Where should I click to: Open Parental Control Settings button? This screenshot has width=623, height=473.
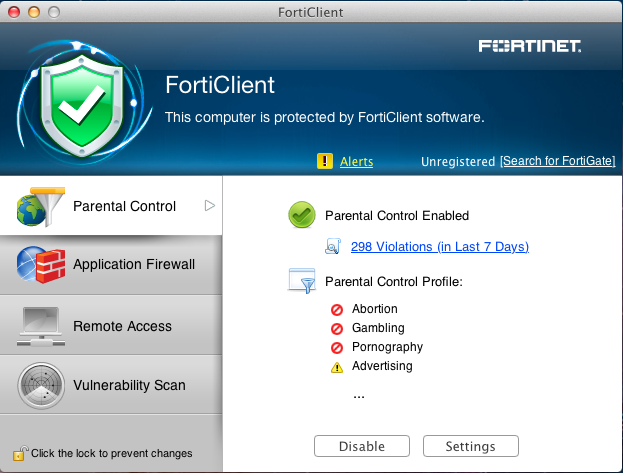tap(470, 446)
